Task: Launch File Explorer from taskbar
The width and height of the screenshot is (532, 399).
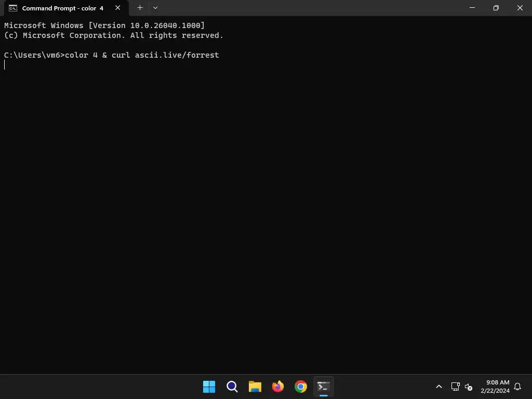Action: click(255, 387)
